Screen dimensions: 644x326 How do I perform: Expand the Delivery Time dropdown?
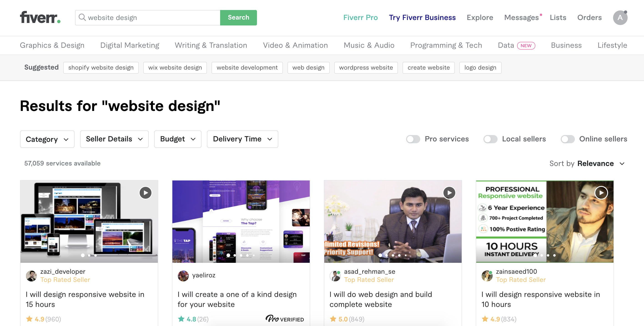click(x=242, y=139)
